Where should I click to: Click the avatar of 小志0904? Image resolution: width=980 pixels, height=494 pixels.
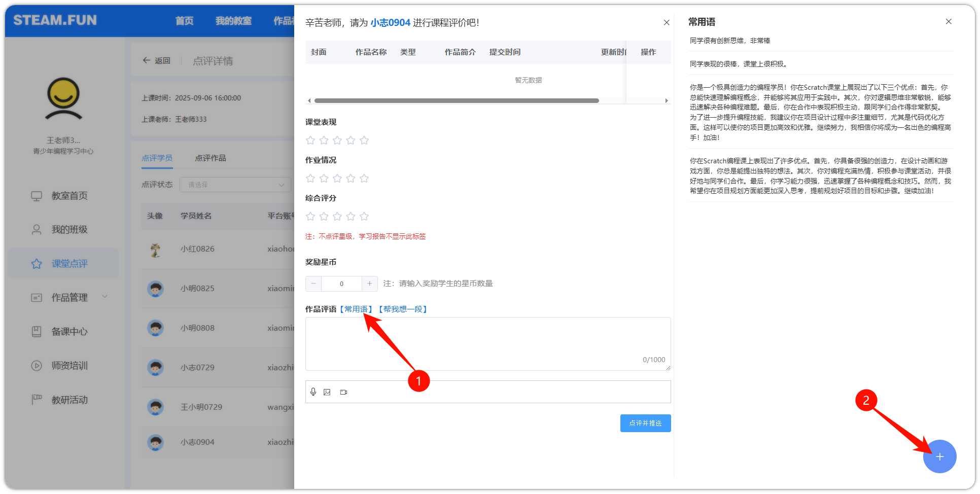pyautogui.click(x=155, y=442)
